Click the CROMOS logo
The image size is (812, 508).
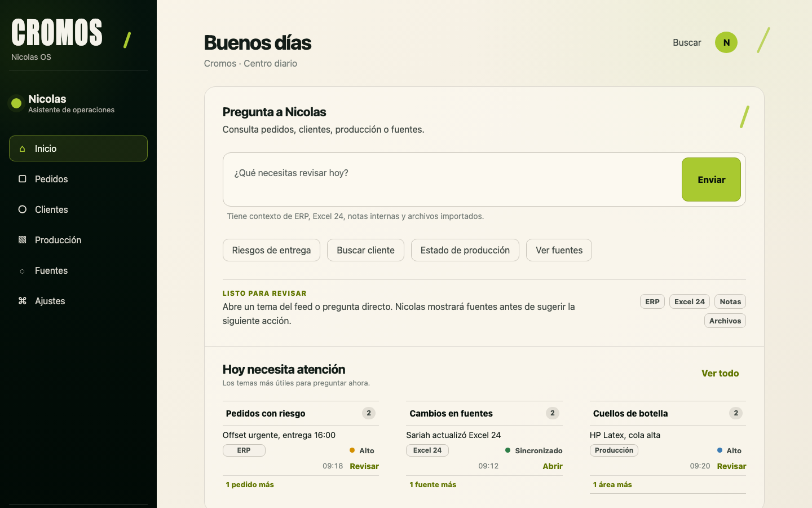pos(57,32)
